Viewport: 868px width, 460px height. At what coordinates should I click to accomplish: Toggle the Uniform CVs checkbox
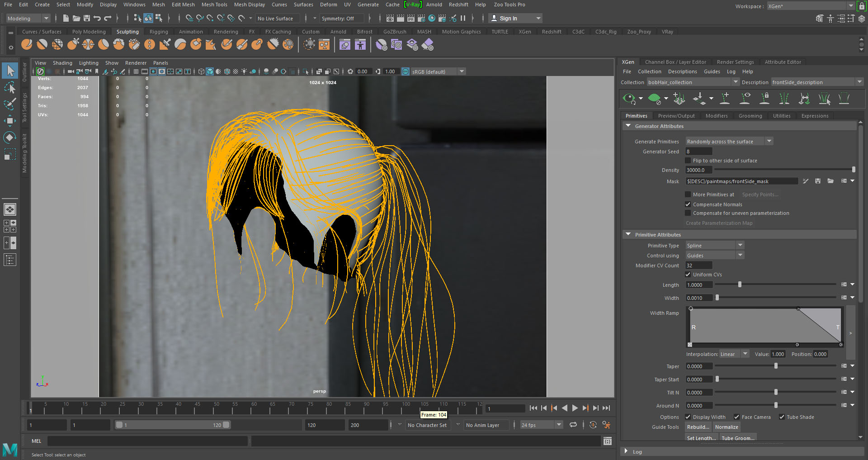(x=688, y=275)
